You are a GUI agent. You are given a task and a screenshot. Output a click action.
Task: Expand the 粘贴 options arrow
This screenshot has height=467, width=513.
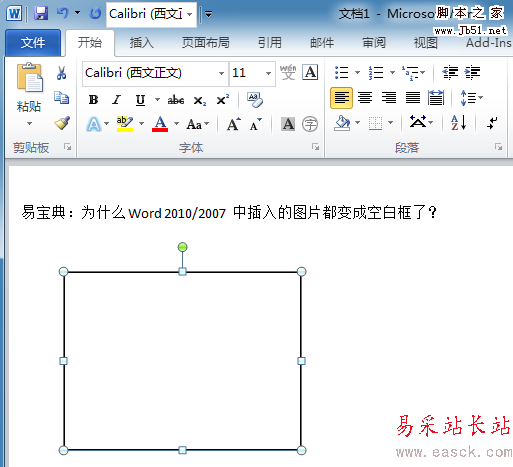[x=30, y=124]
